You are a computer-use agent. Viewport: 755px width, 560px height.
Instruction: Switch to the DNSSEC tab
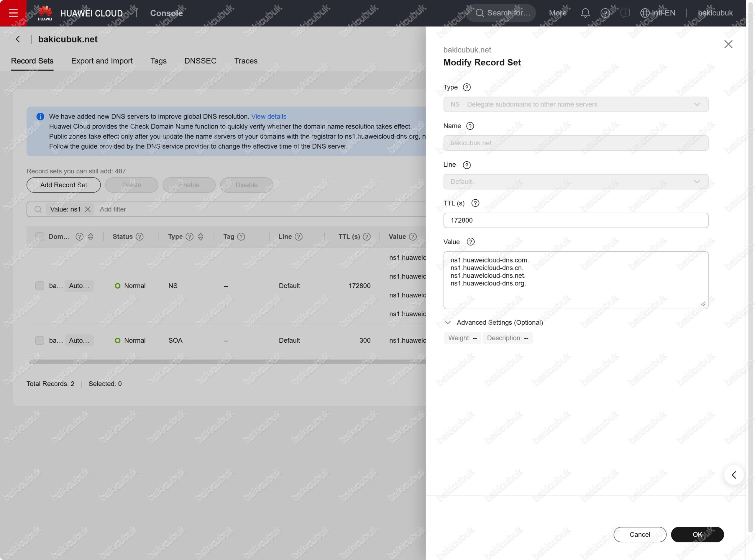click(x=200, y=61)
